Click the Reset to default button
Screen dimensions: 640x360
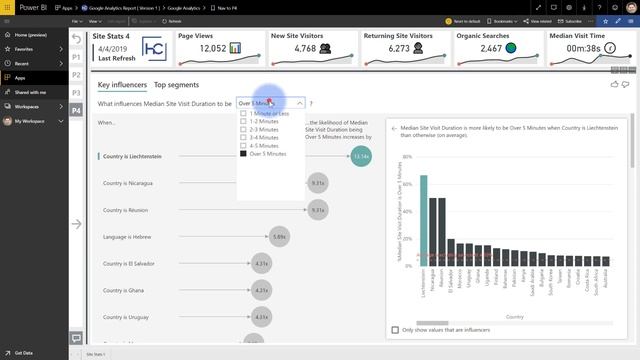tap(463, 21)
